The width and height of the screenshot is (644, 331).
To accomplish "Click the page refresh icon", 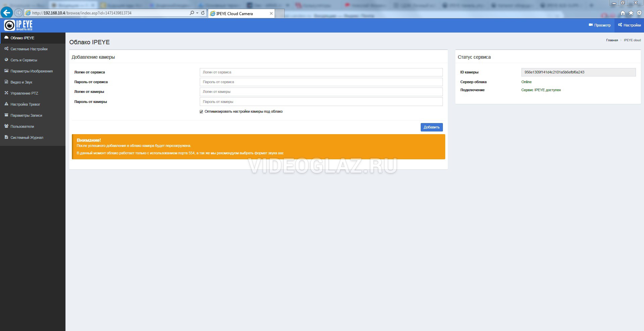I will coord(203,13).
